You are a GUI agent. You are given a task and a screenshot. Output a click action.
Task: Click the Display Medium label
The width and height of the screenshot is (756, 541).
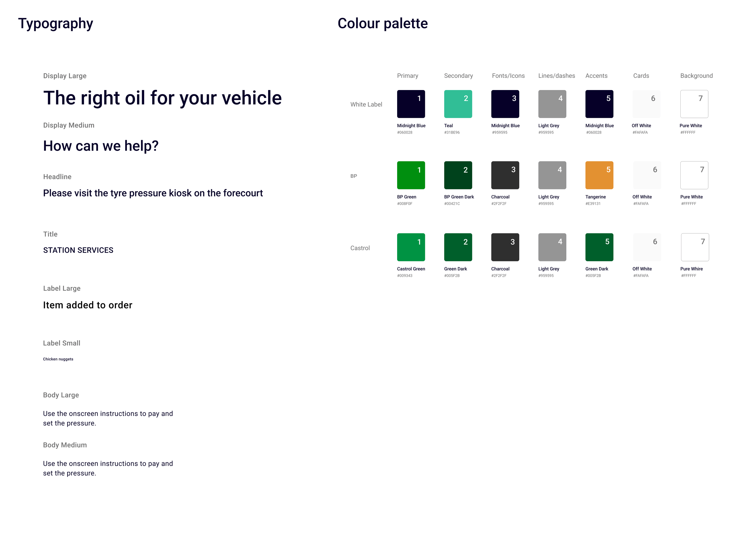[69, 125]
